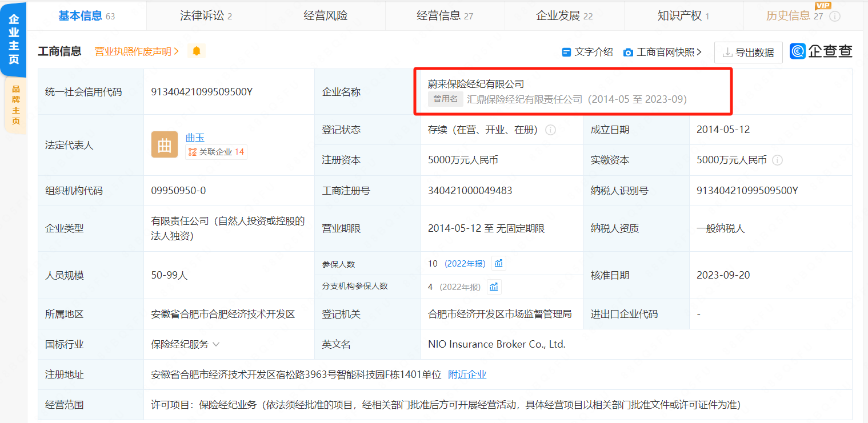868x423 pixels.
Task: Click 登记机关 value 合肥市经济开发区市场监督管理局
Action: point(500,314)
